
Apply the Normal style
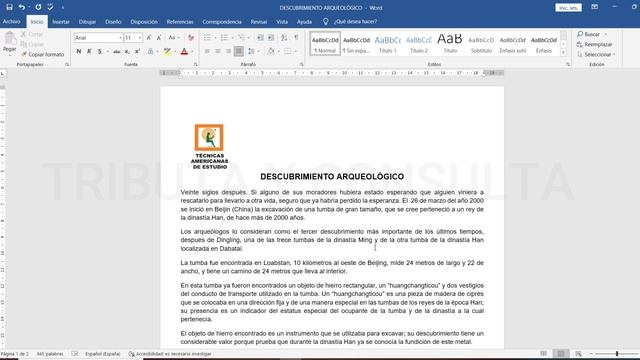(x=325, y=44)
